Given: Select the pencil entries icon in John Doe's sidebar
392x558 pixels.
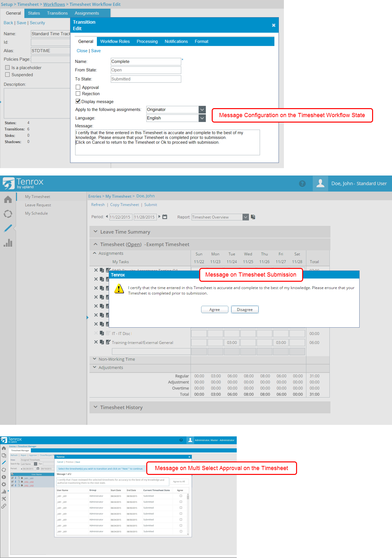Looking at the screenshot, I should [8, 228].
